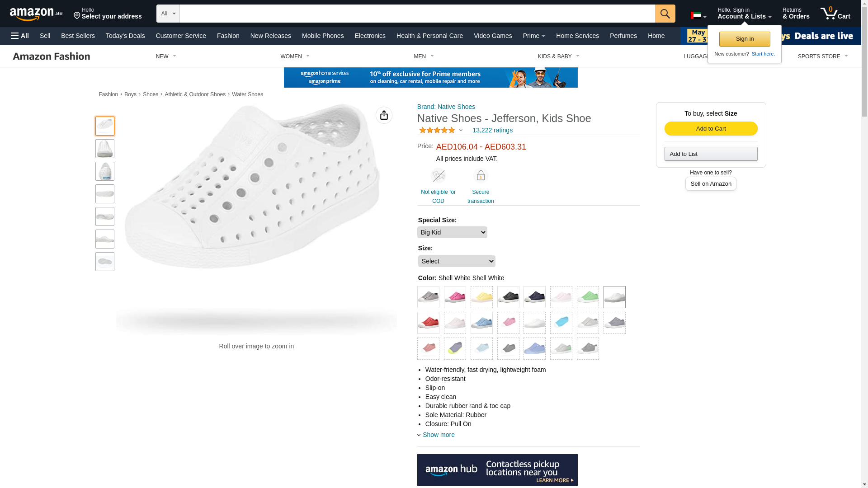Viewport: 868px width, 488px height.
Task: Click the search magnifying glass button
Action: tap(665, 14)
